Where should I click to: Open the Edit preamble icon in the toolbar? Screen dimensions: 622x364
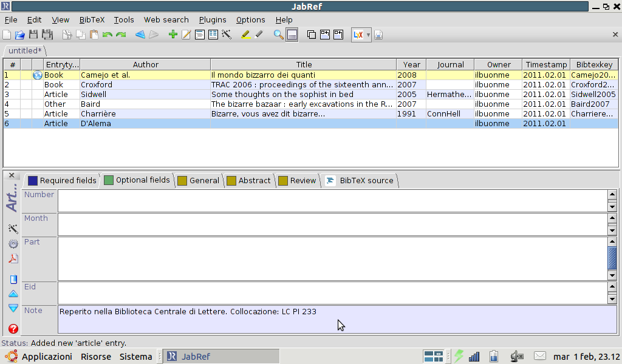199,35
